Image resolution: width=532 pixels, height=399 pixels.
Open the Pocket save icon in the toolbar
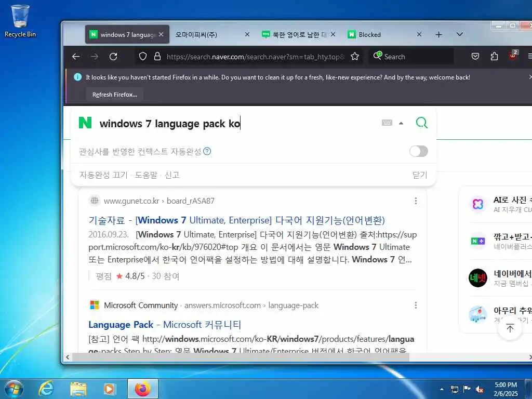point(475,56)
